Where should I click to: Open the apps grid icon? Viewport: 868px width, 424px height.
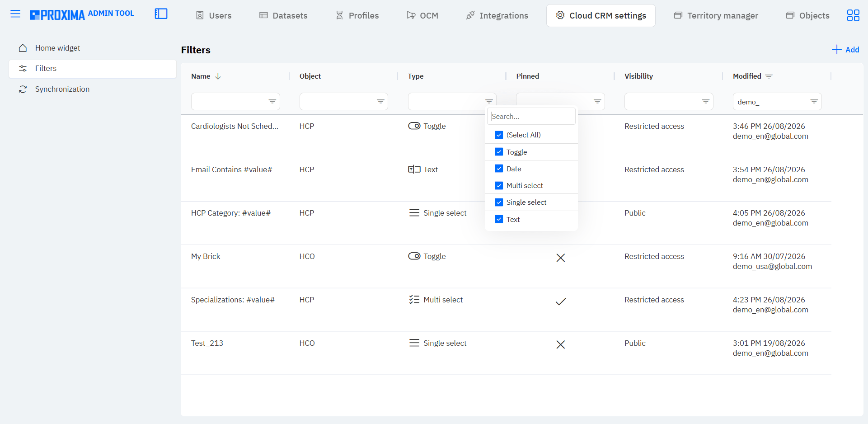coord(853,15)
